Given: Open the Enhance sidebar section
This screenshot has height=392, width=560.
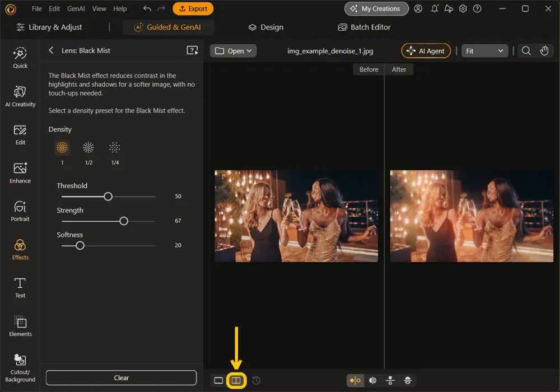Looking at the screenshot, I should point(20,173).
